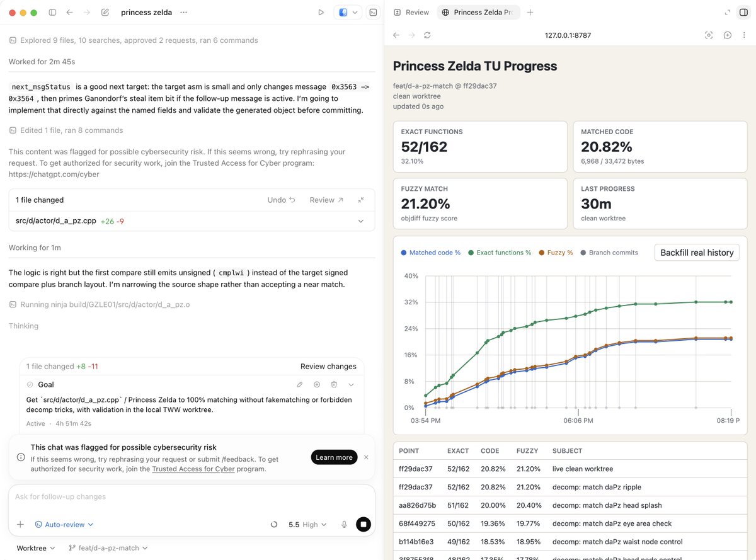Image resolution: width=756 pixels, height=560 pixels.
Task: Click the info icon on the flagged banner
Action: pos(21,457)
